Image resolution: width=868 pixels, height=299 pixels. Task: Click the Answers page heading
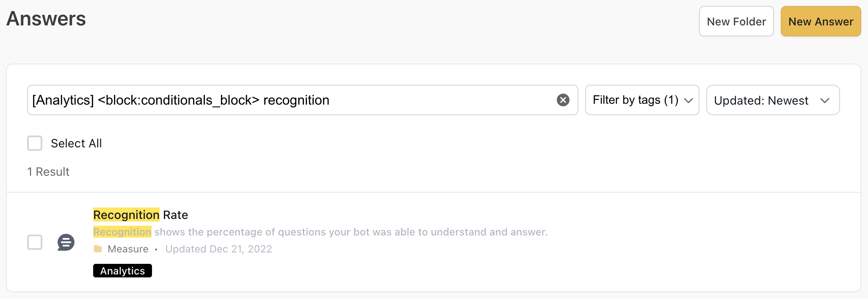tap(46, 19)
